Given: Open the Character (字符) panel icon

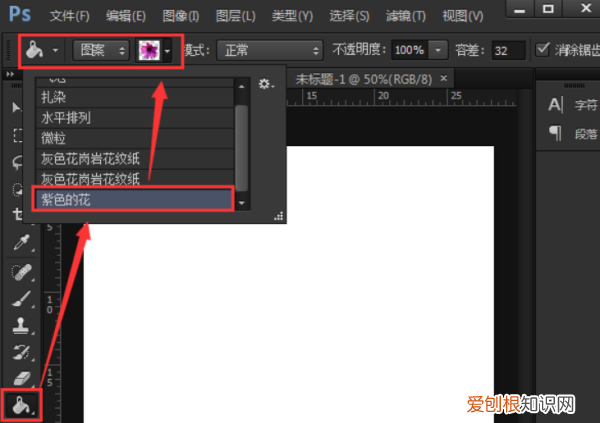Looking at the screenshot, I should coord(556,105).
